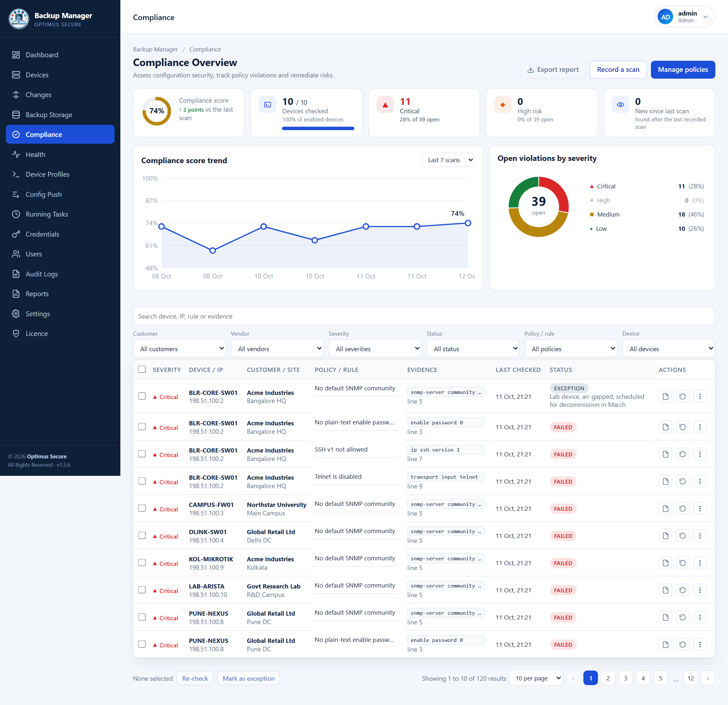
Task: Click Export report button
Action: (553, 70)
